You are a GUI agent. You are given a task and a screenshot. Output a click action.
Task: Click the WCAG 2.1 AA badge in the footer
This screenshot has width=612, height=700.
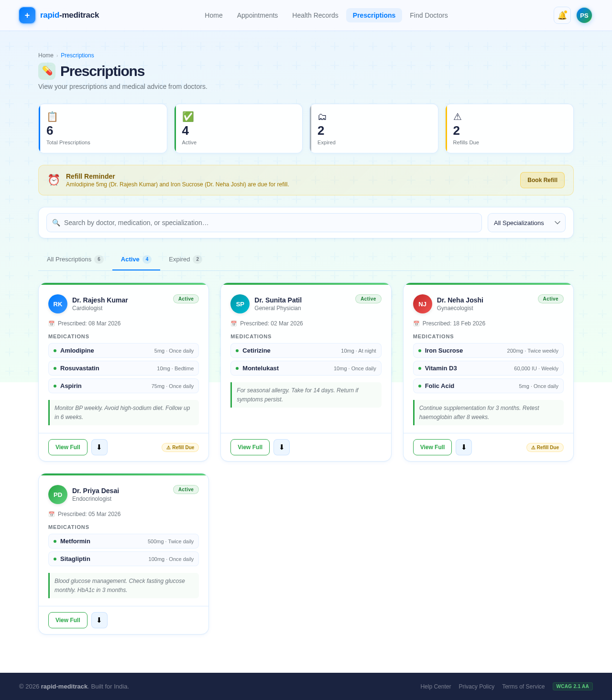coord(572,686)
